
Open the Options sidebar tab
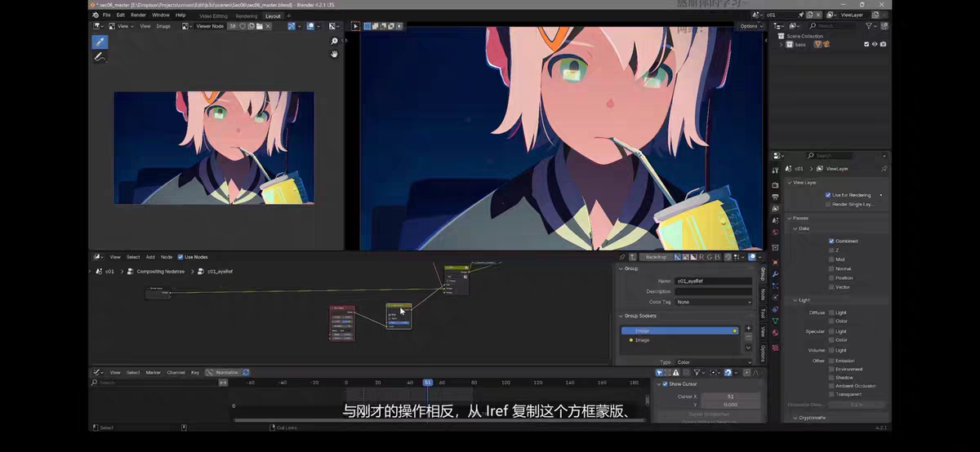pyautogui.click(x=763, y=352)
